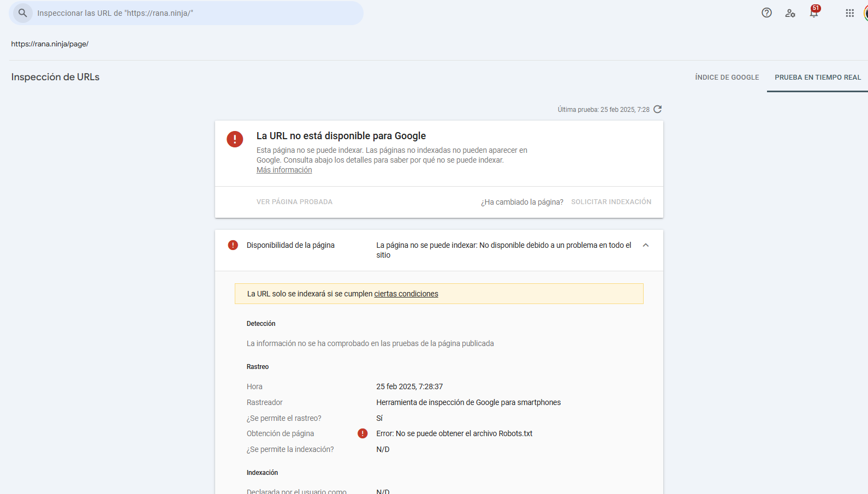Open the help question mark icon
Screen dimensions: 868x494
pos(766,13)
